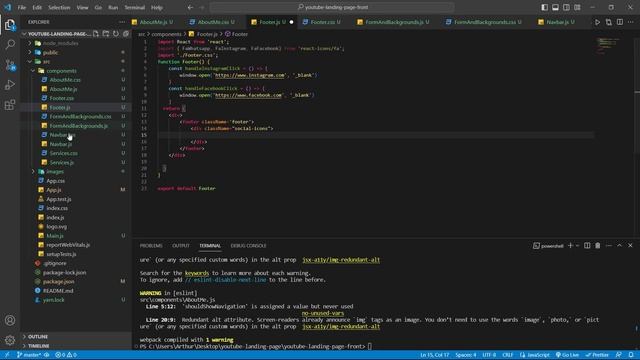Expand the images folder
640x360 pixels.
[x=33, y=171]
